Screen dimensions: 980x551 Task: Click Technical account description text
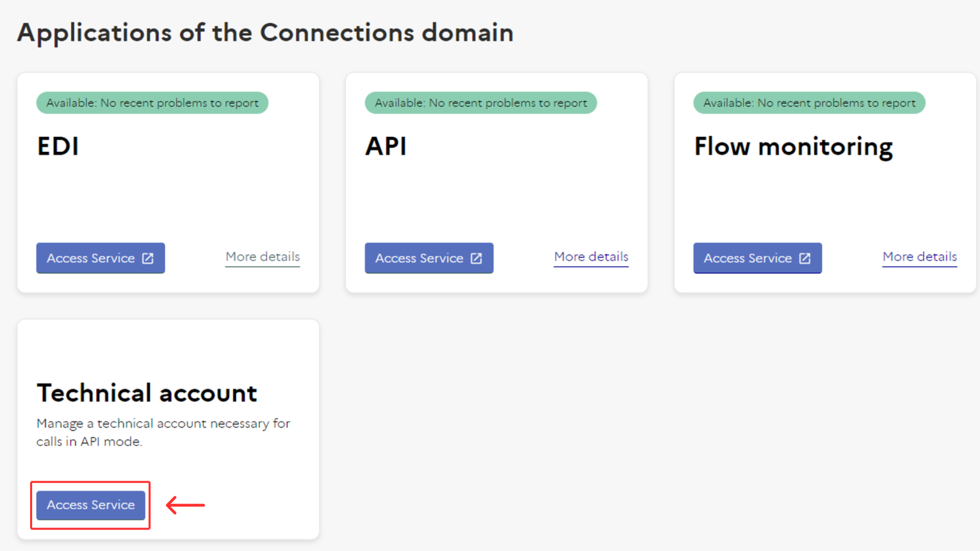[163, 432]
